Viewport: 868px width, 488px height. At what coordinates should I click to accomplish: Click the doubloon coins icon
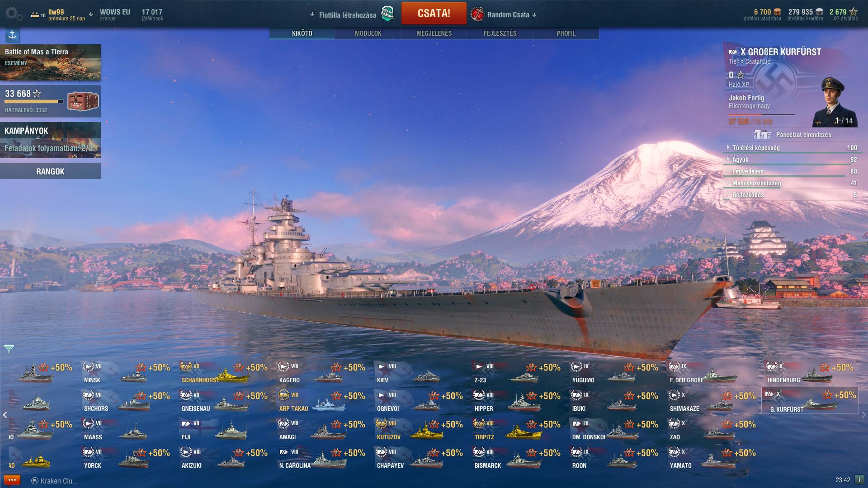(x=777, y=12)
